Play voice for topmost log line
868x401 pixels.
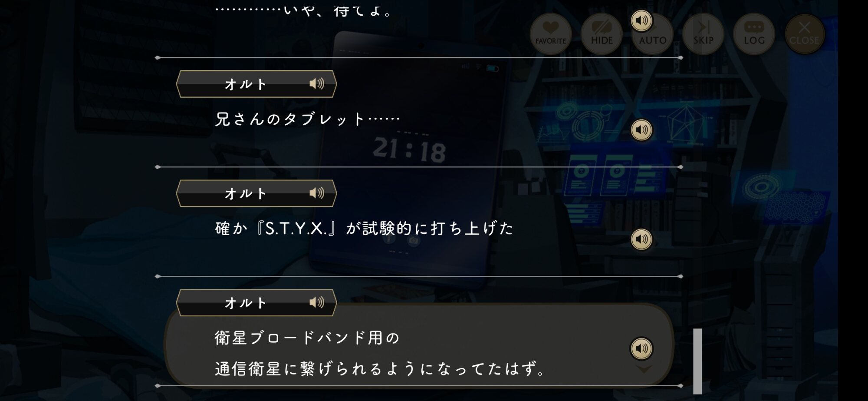coord(641,20)
